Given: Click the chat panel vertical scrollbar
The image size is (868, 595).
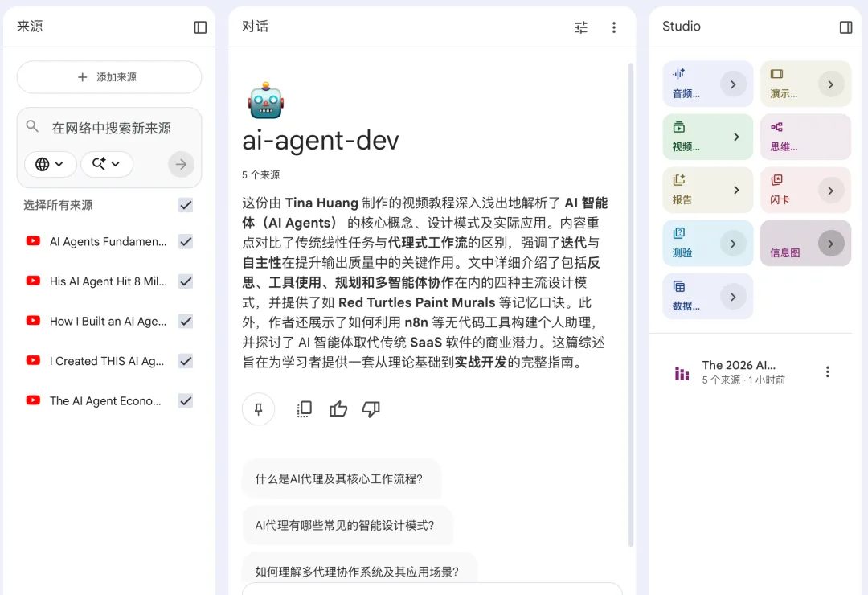Looking at the screenshot, I should click(x=631, y=305).
